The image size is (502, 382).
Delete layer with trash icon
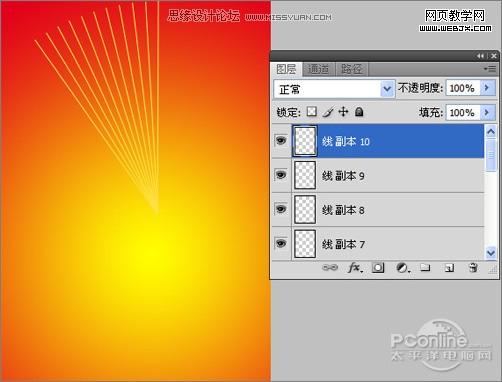(473, 268)
